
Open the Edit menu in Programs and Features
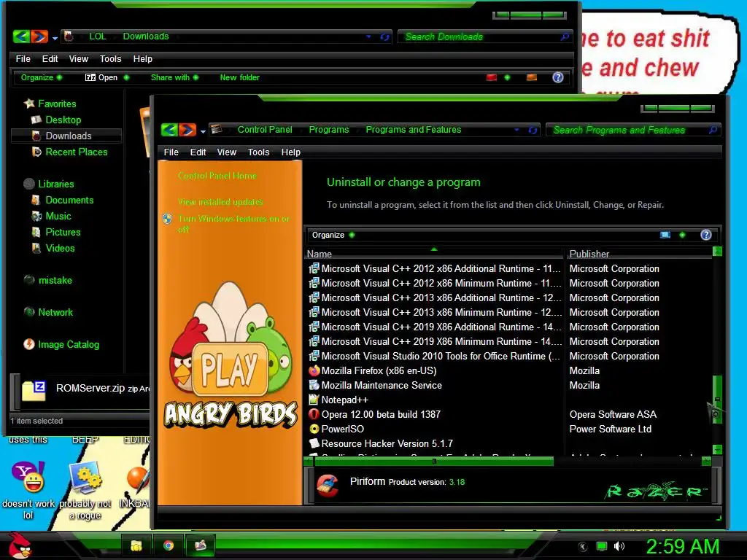pos(198,152)
